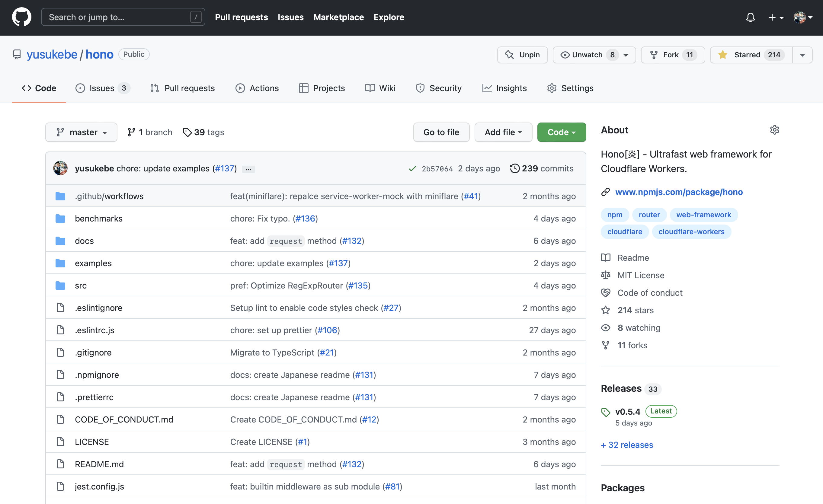Viewport: 823px width, 504px height.
Task: Open the hono repository name link
Action: [100, 54]
